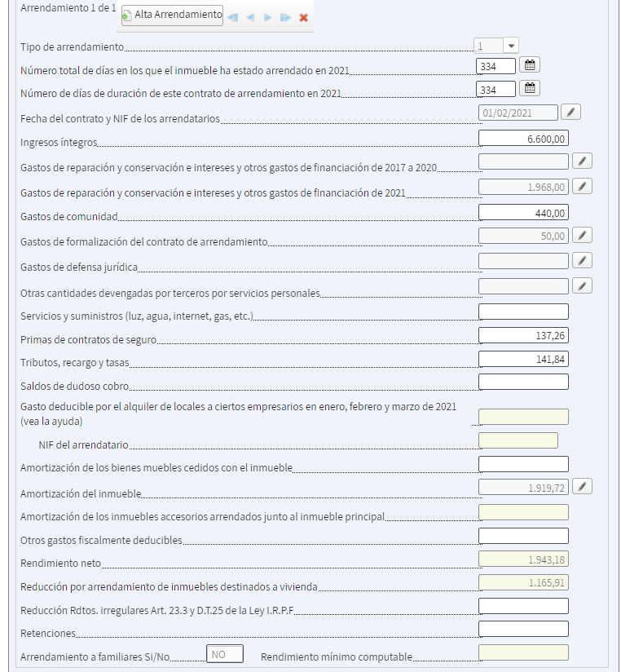Open the Tipo de arrendamiento dropdown
621x672 pixels.
point(511,46)
